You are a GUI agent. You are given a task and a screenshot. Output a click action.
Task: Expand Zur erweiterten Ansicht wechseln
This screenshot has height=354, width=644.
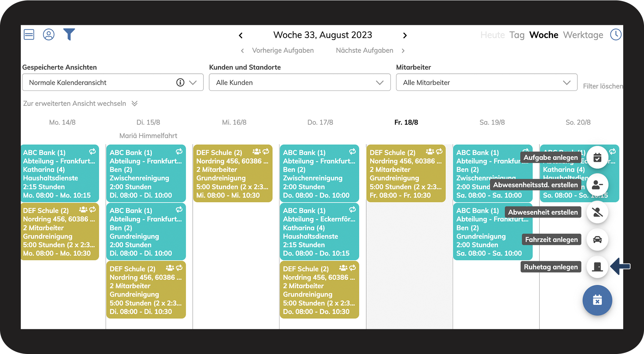(x=80, y=104)
